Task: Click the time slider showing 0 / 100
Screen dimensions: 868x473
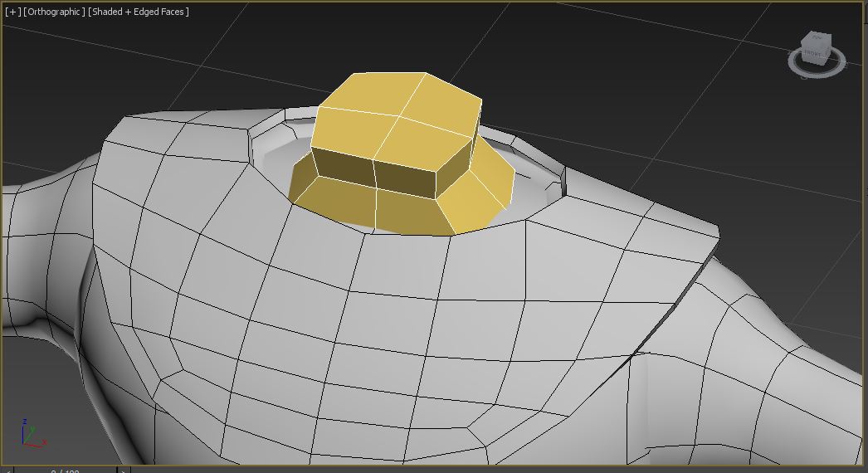Action: coord(65,471)
